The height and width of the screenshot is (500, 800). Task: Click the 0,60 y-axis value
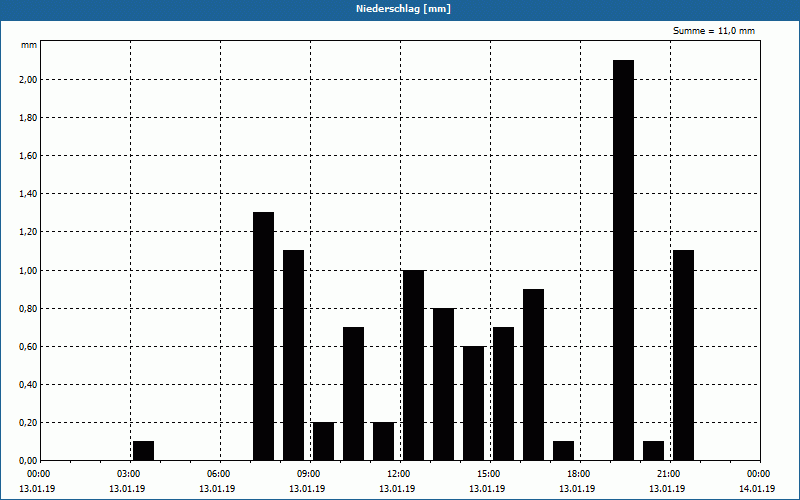[x=28, y=346]
